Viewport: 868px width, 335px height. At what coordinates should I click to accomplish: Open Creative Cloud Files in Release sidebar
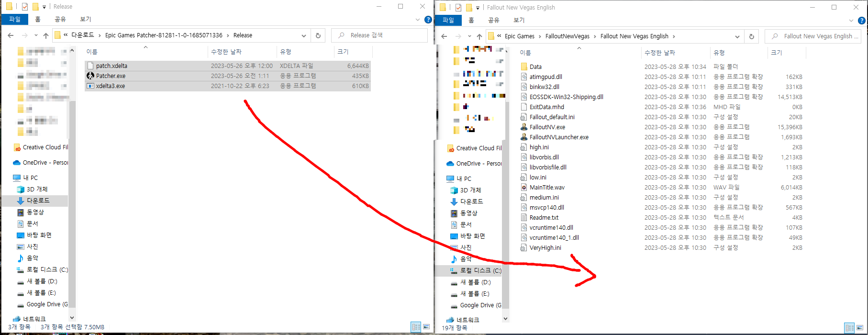pyautogui.click(x=41, y=147)
